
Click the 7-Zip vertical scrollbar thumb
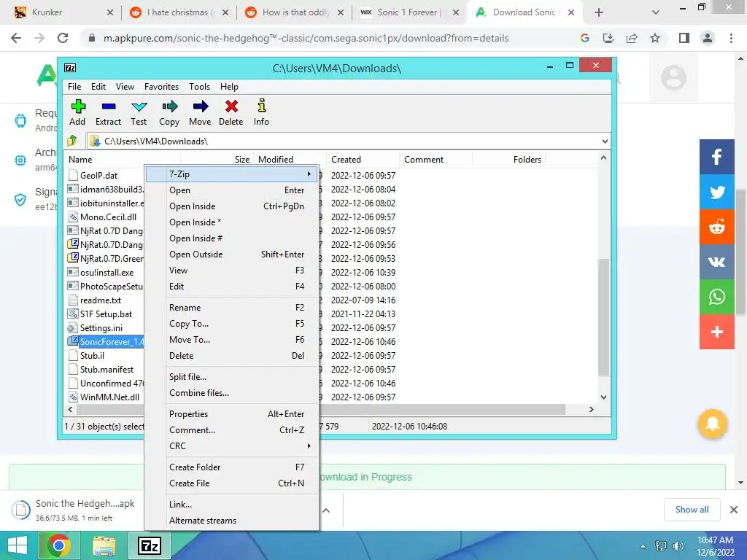603,317
